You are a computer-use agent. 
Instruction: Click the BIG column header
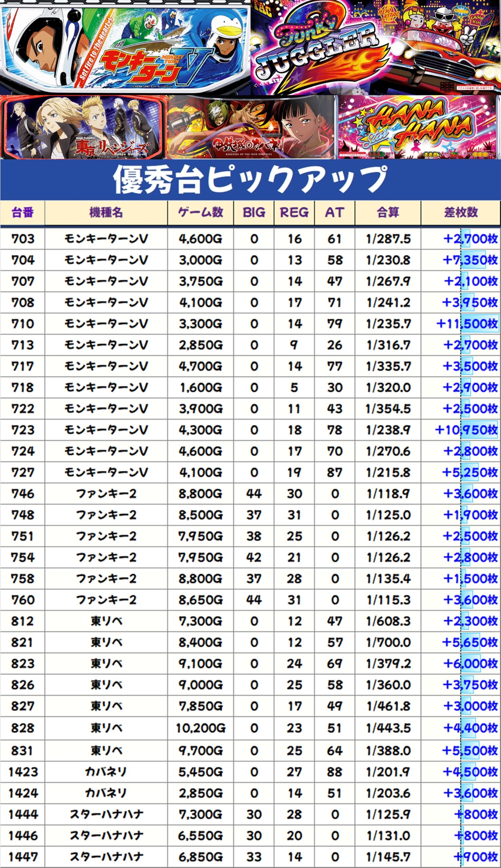point(254,213)
